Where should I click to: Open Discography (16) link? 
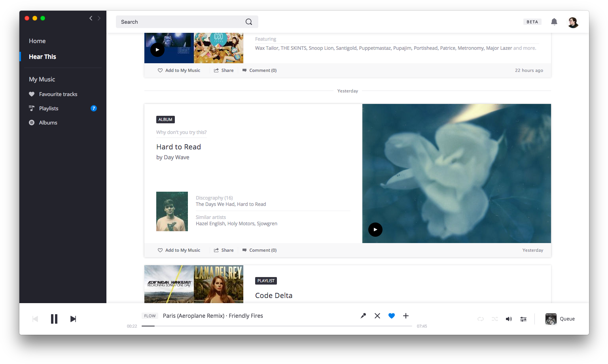pos(214,198)
